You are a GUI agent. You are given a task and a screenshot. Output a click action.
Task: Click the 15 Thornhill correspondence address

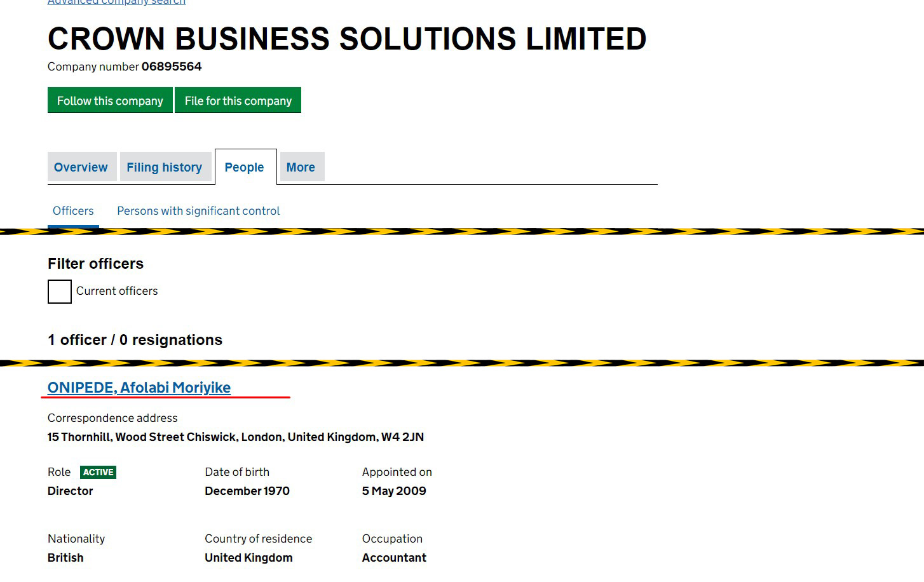coord(236,437)
